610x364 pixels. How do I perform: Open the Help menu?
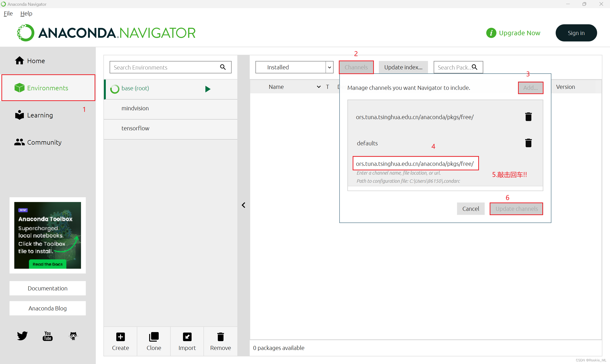pos(26,14)
